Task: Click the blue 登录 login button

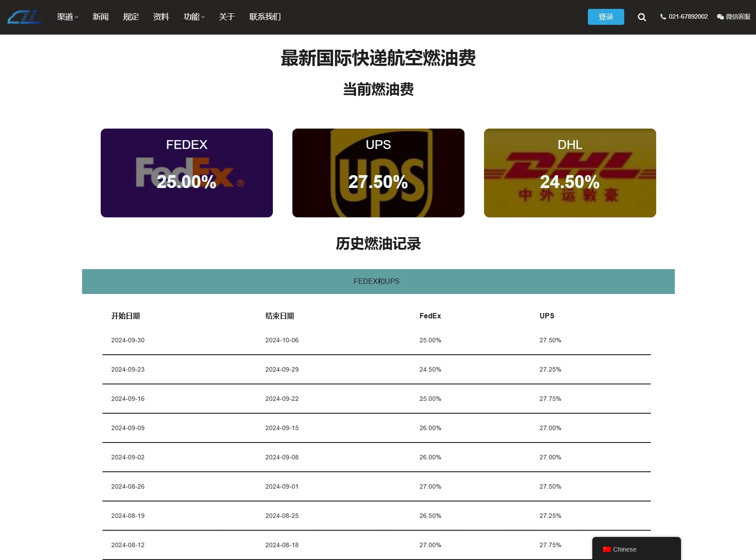Action: 606,17
